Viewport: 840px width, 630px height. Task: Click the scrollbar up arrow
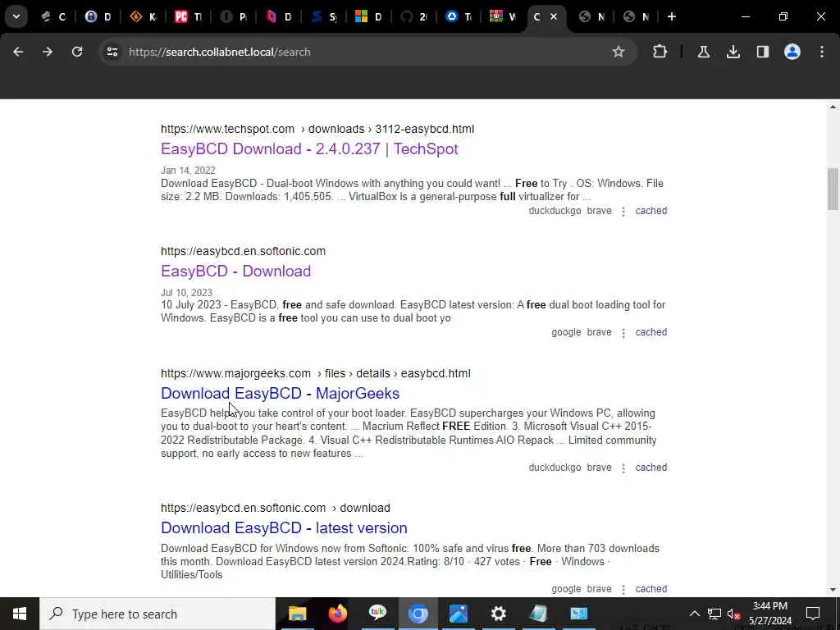pos(833,107)
